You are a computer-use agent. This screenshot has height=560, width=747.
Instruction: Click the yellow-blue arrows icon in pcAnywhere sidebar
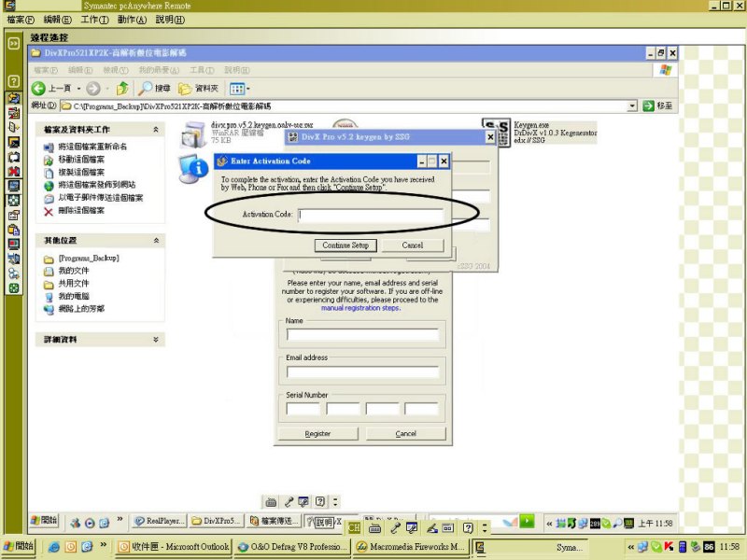pyautogui.click(x=14, y=98)
